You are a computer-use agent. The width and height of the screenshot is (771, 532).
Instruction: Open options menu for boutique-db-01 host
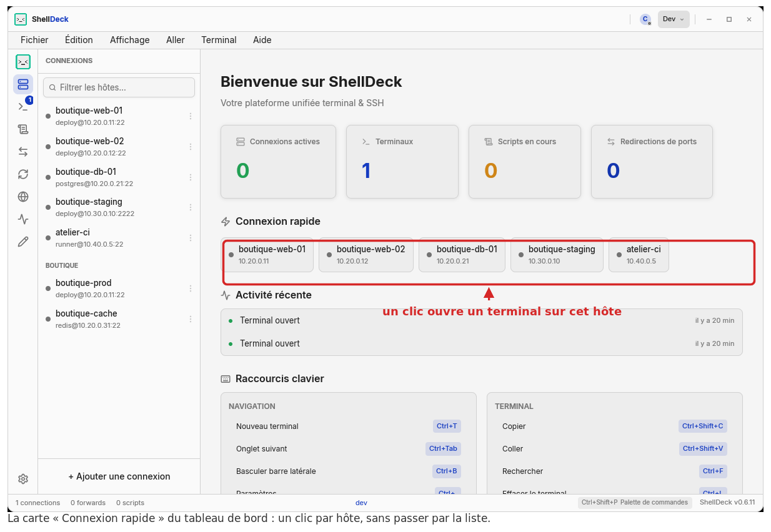(x=191, y=177)
